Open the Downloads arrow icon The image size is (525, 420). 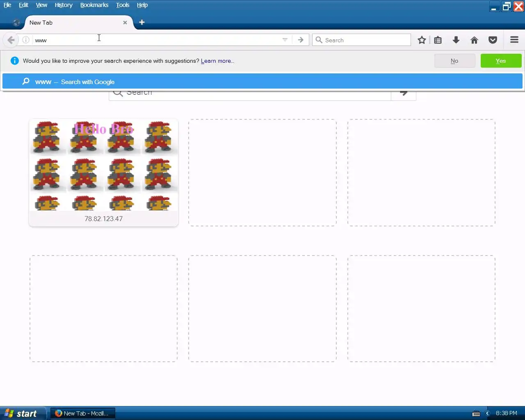point(456,40)
